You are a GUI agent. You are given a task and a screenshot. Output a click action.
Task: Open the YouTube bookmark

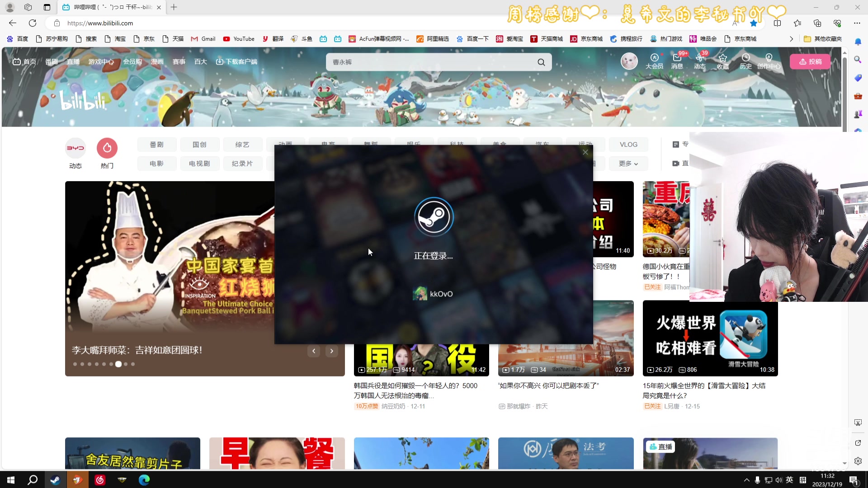coord(239,39)
